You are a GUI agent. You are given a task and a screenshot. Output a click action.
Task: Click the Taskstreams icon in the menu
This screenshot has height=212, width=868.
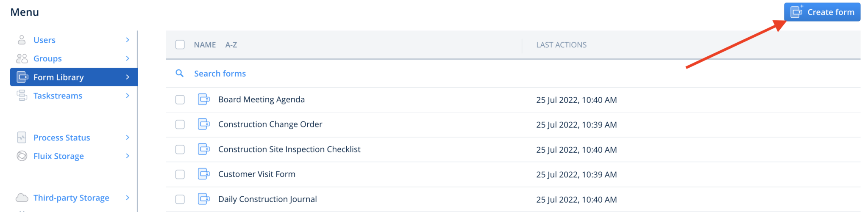(x=22, y=96)
